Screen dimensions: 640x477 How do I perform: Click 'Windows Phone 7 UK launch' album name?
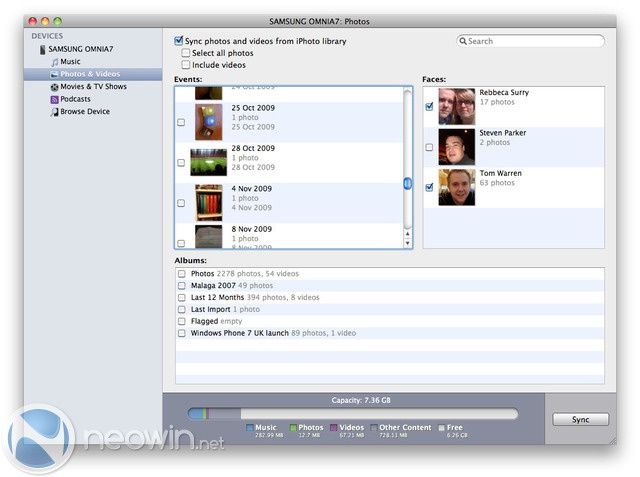240,333
